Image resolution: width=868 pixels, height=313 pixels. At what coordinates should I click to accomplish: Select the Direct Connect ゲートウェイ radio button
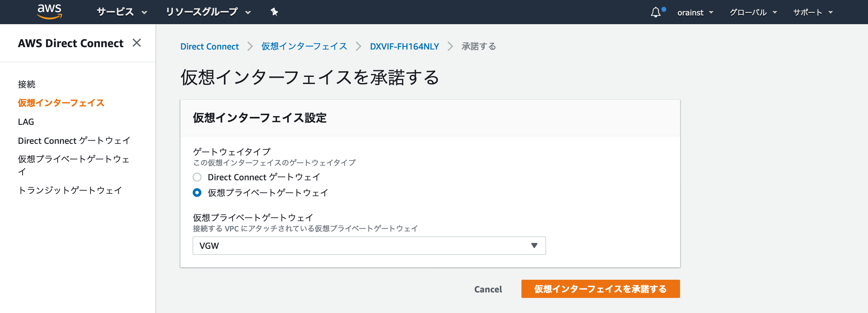(x=197, y=177)
